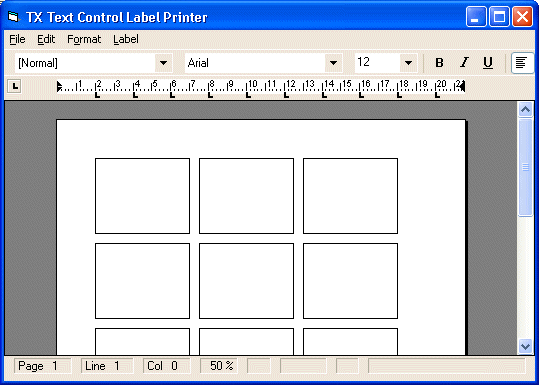Click the 'Page 1' status bar entry
The width and height of the screenshot is (539, 385).
tap(43, 366)
